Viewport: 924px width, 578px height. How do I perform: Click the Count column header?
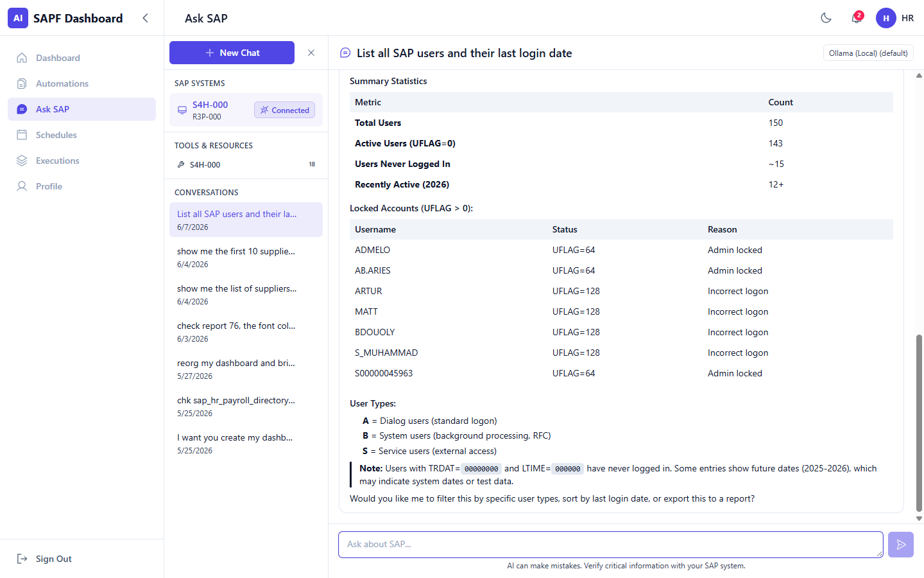coord(781,102)
